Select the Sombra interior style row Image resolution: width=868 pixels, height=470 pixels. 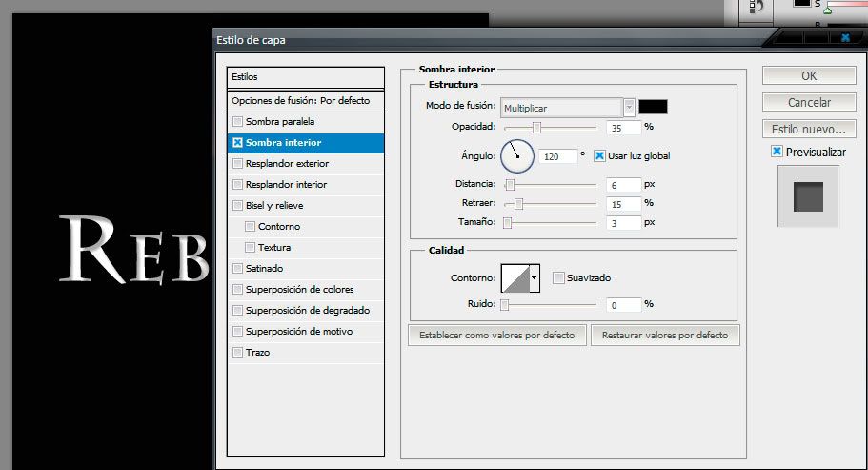[306, 142]
